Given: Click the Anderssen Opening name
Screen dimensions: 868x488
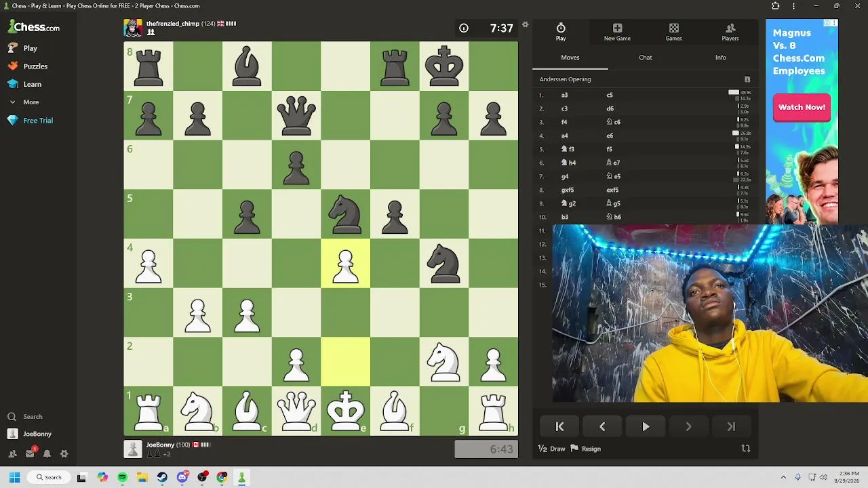Looking at the screenshot, I should (565, 79).
